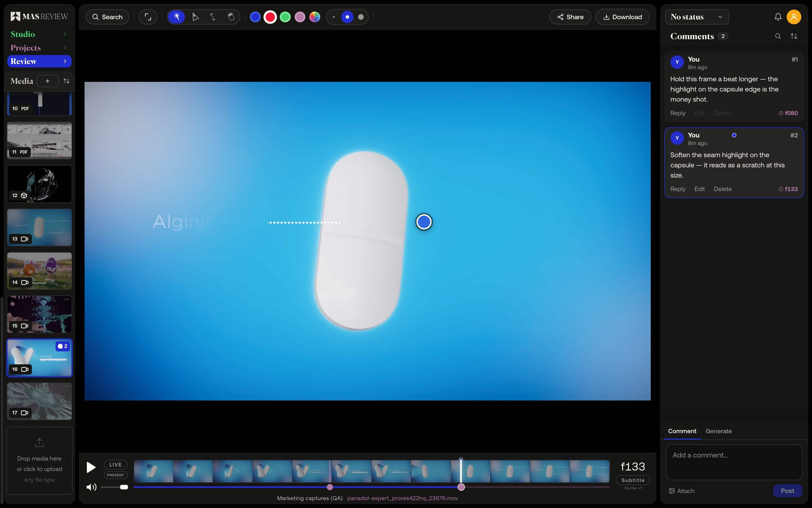This screenshot has height=508, width=812.
Task: Jump to timestamp f133 on comment #2
Action: 788,189
